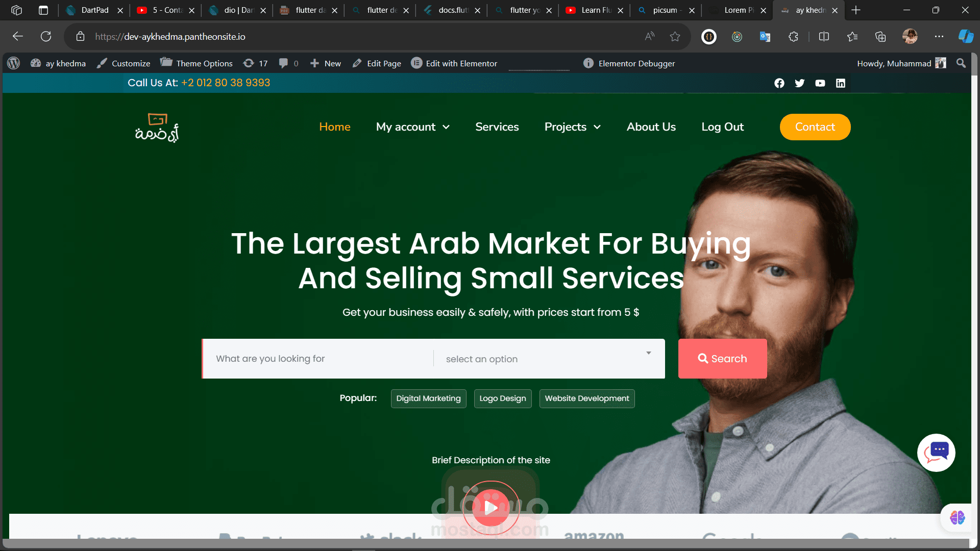Favorite this page with star icon
This screenshot has width=980, height=551.
675,37
